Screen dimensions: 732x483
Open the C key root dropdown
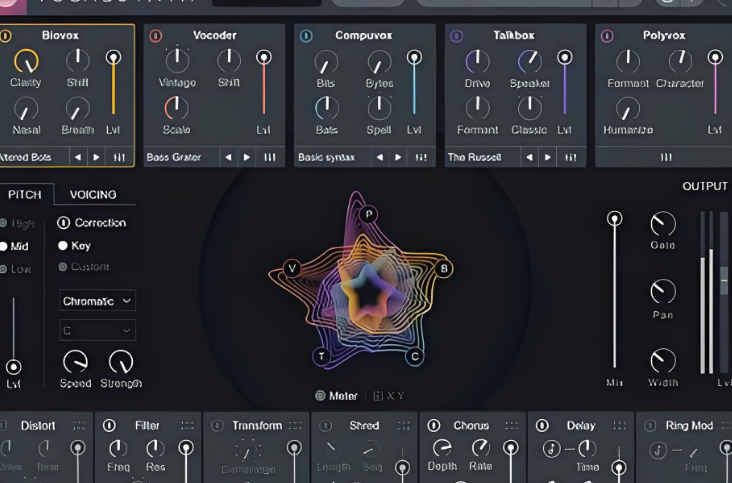click(98, 330)
